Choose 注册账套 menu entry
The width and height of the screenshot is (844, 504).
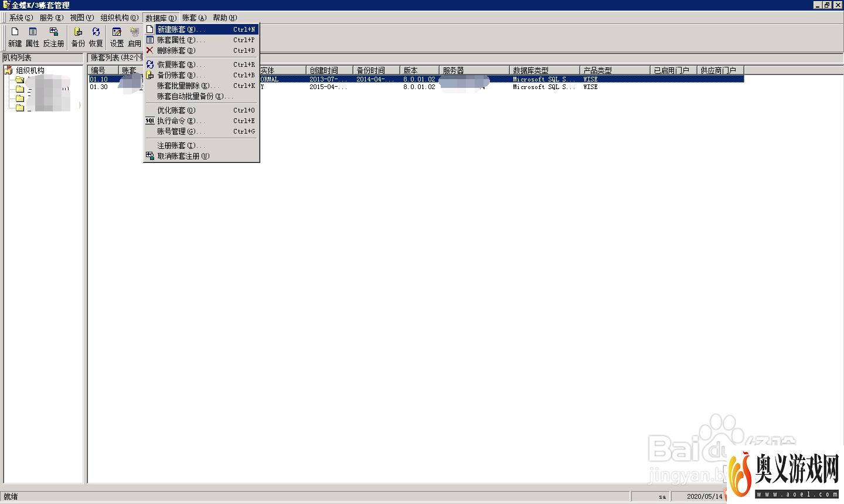click(201, 145)
